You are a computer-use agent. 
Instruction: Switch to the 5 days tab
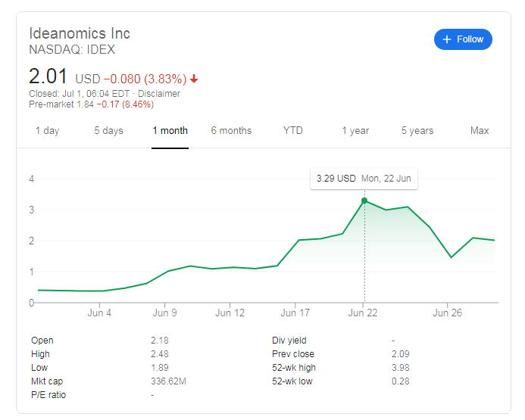tap(108, 131)
